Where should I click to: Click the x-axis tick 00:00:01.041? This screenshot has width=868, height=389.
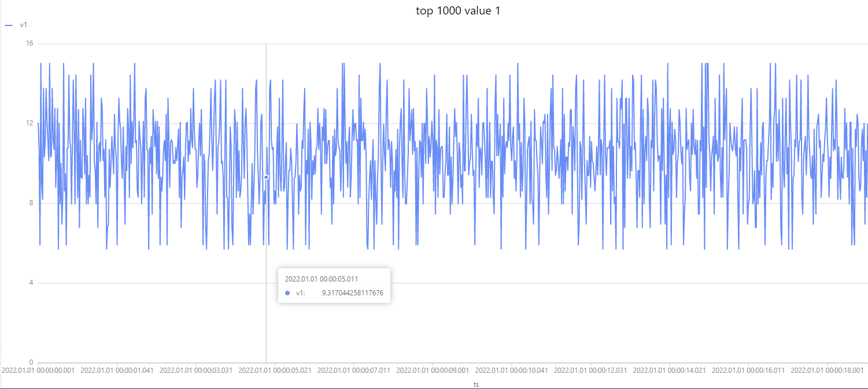coord(117,370)
